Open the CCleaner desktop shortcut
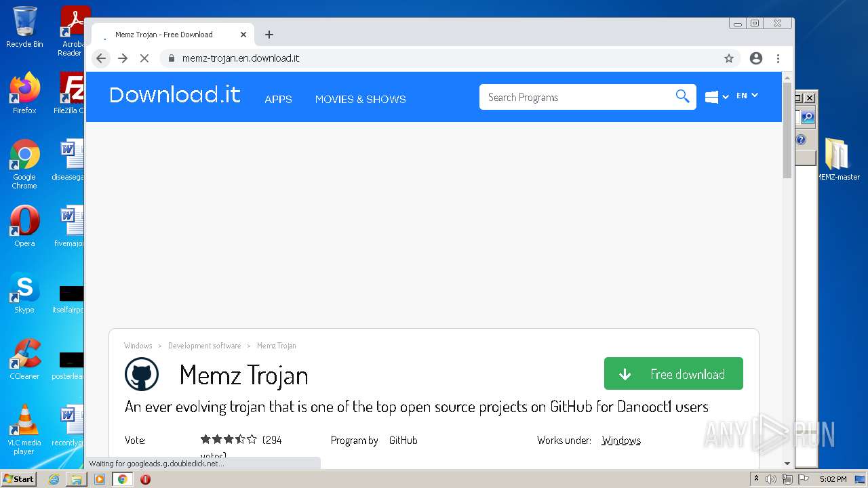Image resolution: width=868 pixels, height=488 pixels. (x=24, y=359)
